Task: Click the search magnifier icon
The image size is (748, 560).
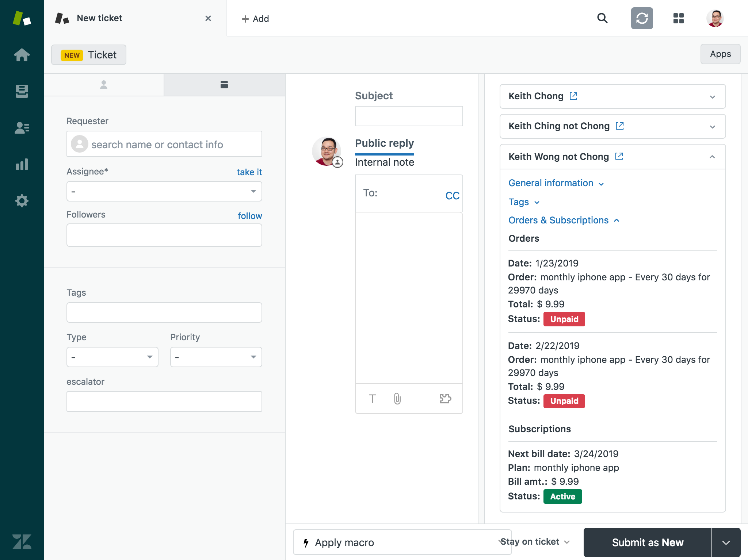Action: pos(602,18)
